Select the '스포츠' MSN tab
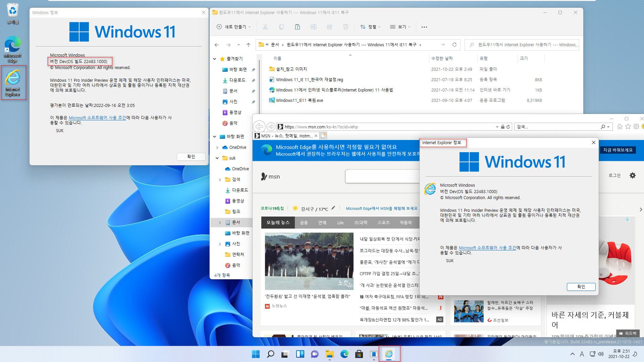 384,223
